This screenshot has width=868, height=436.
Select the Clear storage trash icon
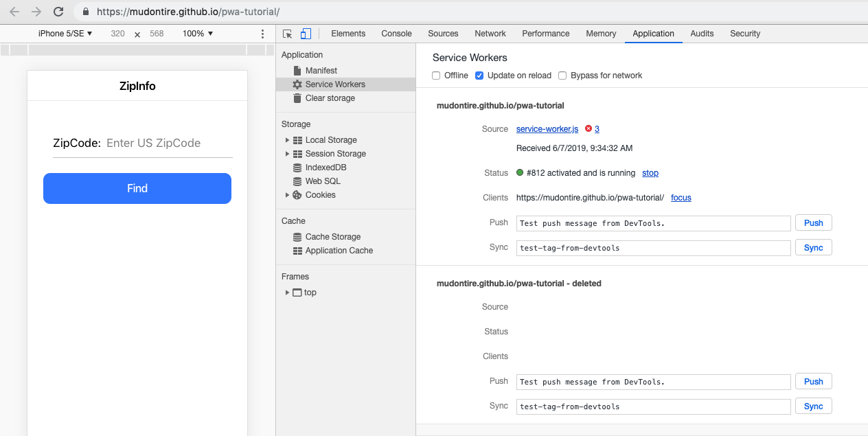pyautogui.click(x=297, y=98)
